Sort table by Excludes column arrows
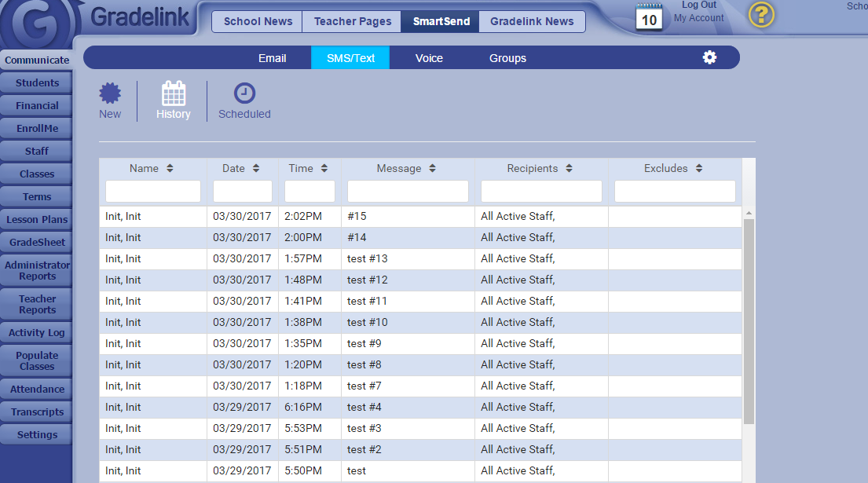The width and height of the screenshot is (868, 483). pos(699,168)
